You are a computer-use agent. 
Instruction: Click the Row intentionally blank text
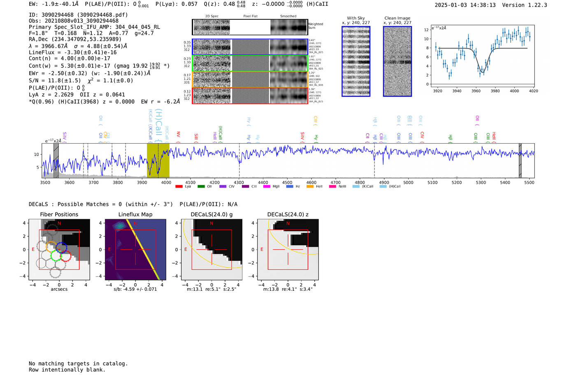click(x=67, y=370)
